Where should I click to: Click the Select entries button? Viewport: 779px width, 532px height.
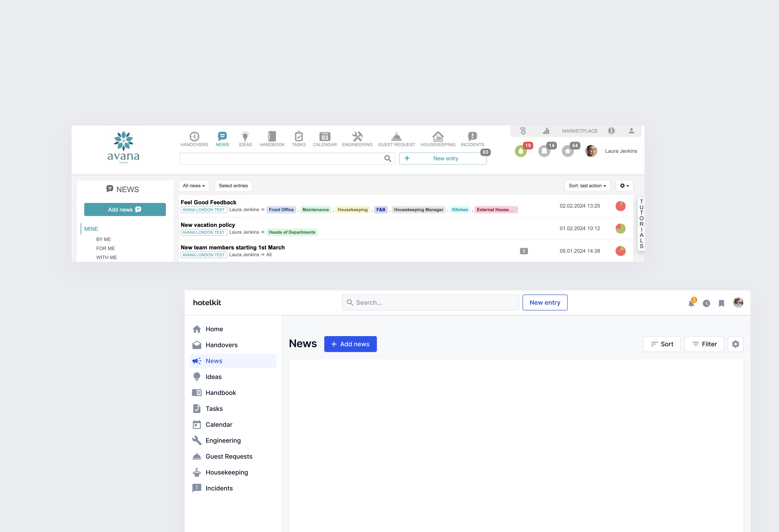(x=233, y=186)
